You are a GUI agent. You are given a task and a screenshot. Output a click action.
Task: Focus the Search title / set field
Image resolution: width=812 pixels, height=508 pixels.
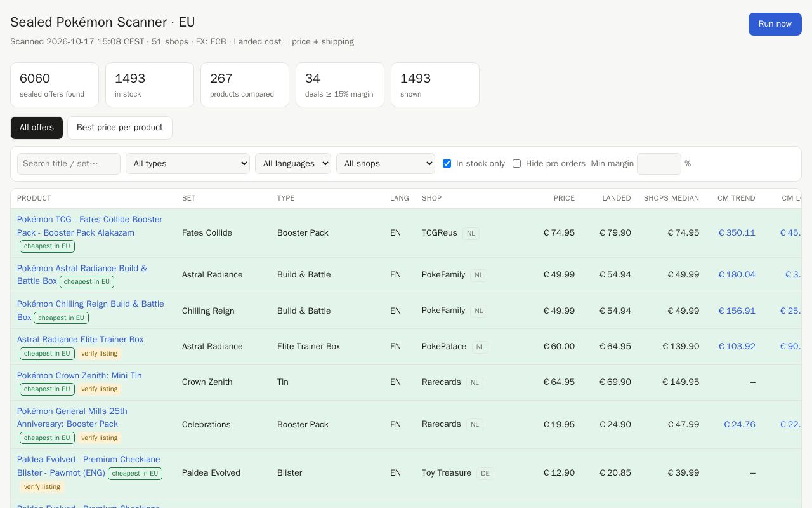(69, 164)
